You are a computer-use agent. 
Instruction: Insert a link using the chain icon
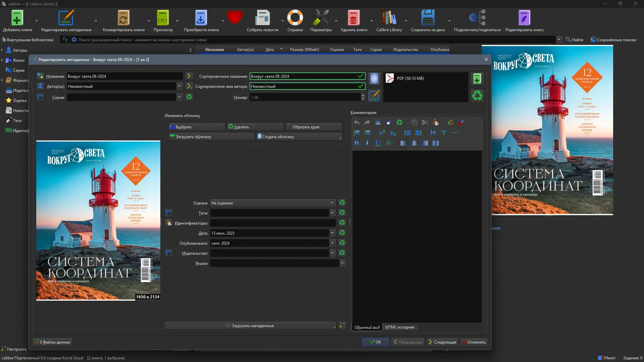444,133
